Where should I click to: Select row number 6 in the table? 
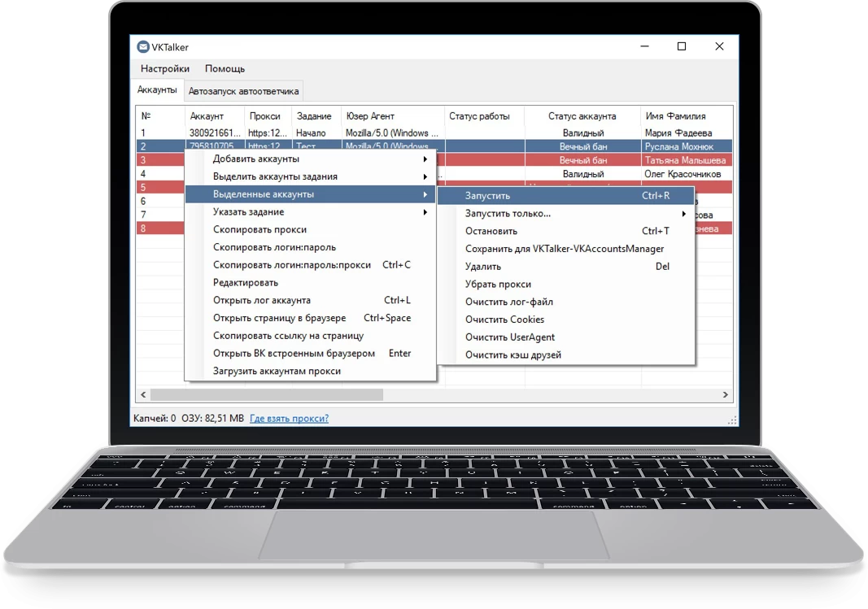pyautogui.click(x=143, y=202)
